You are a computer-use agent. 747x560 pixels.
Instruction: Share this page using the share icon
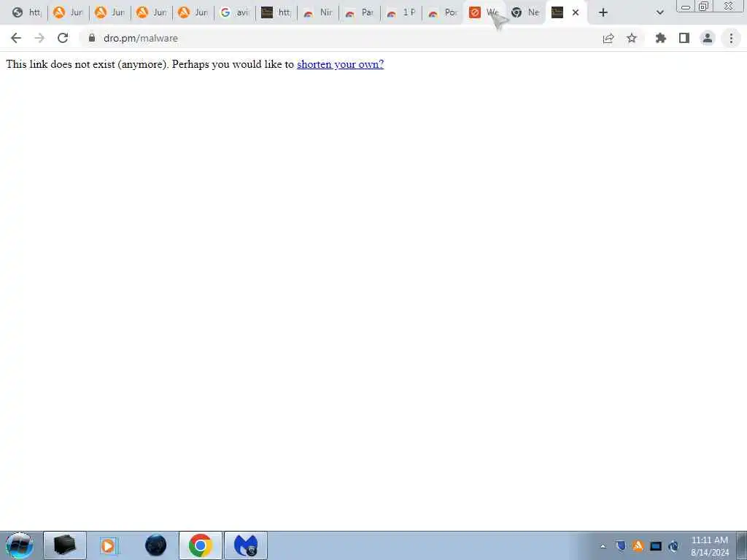pyautogui.click(x=608, y=38)
